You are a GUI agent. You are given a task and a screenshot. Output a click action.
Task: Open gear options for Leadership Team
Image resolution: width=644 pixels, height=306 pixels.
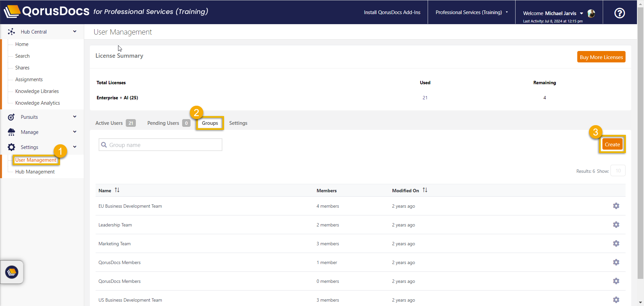[616, 225]
